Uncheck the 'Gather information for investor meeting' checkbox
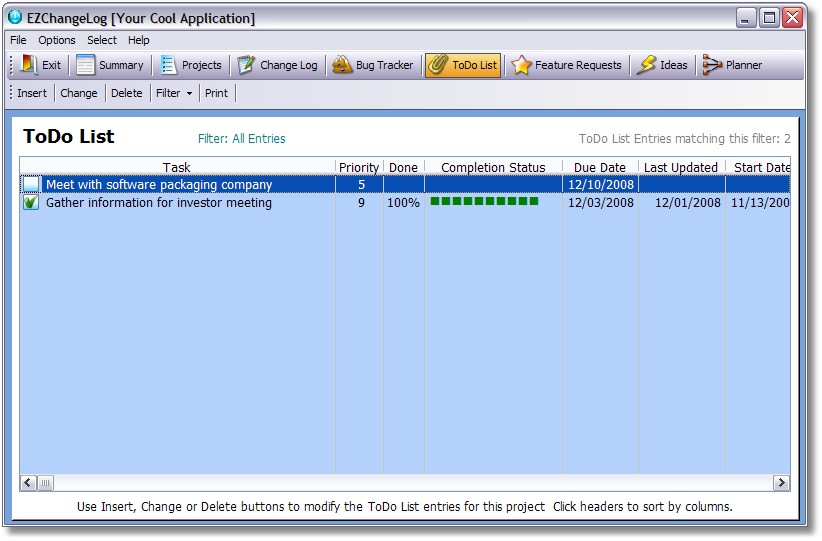 [31, 202]
